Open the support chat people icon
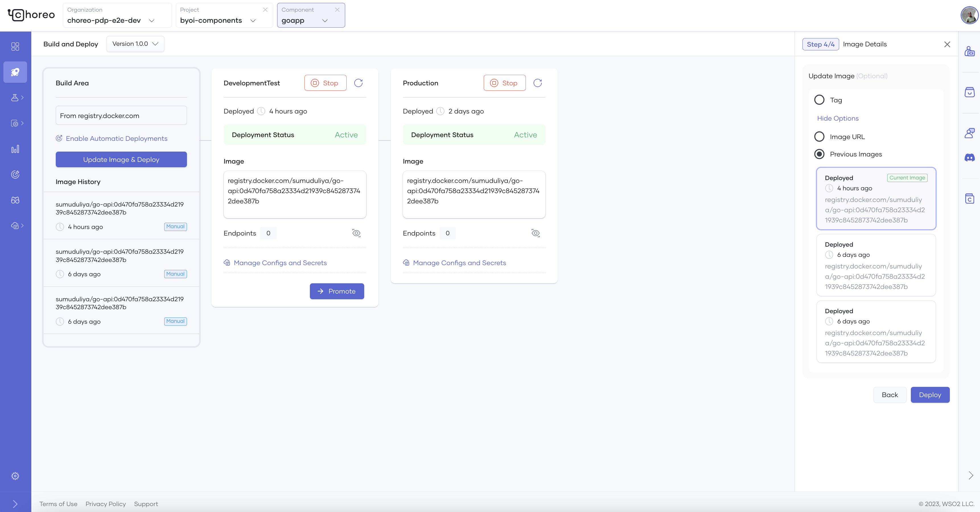The height and width of the screenshot is (512, 980). (x=969, y=133)
